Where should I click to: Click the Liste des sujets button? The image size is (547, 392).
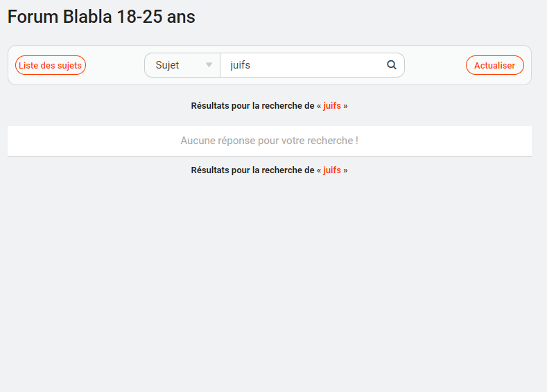point(51,65)
